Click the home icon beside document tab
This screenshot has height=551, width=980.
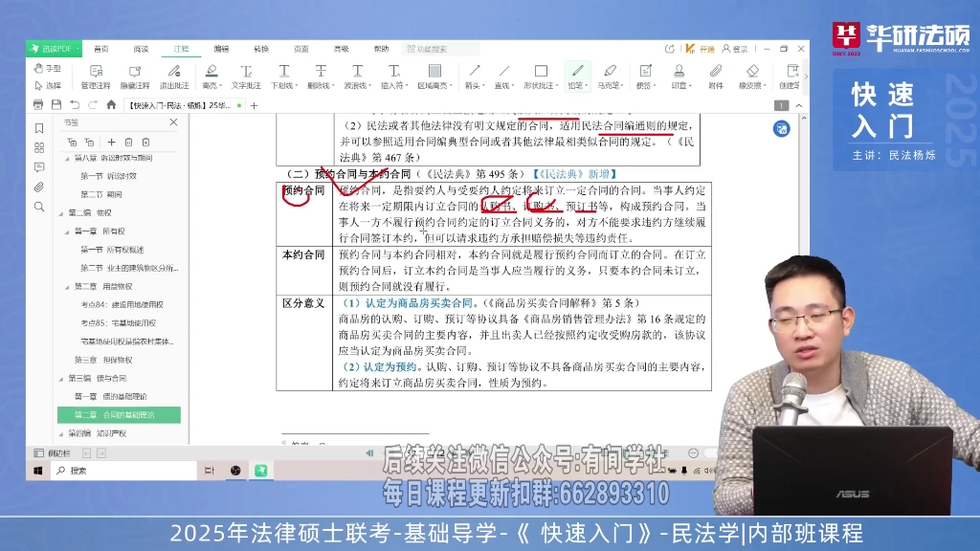(111, 105)
